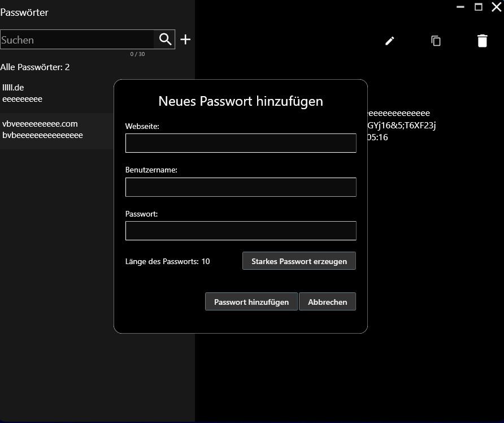Cancel dialog with Abbrechen button
Screen dimensions: 504x423
click(327, 302)
